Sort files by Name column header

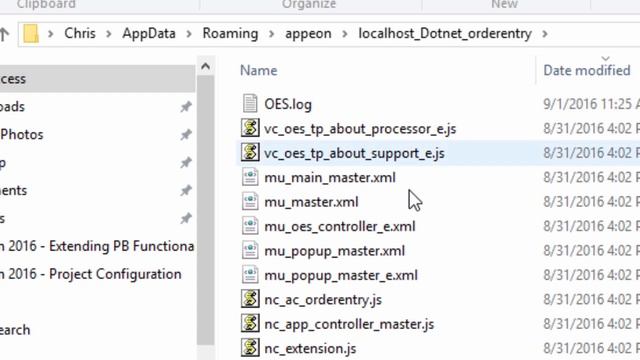tap(258, 70)
